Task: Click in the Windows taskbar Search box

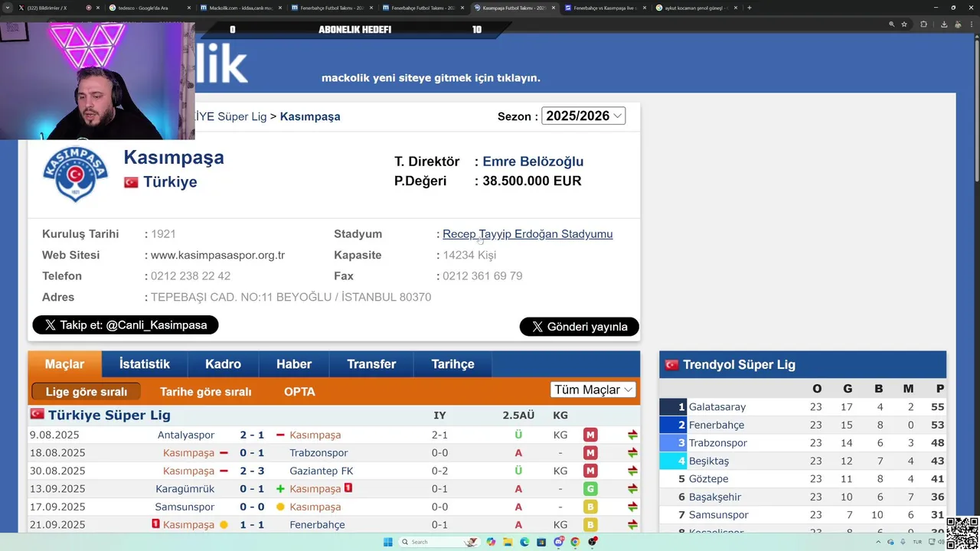Action: pyautogui.click(x=439, y=542)
